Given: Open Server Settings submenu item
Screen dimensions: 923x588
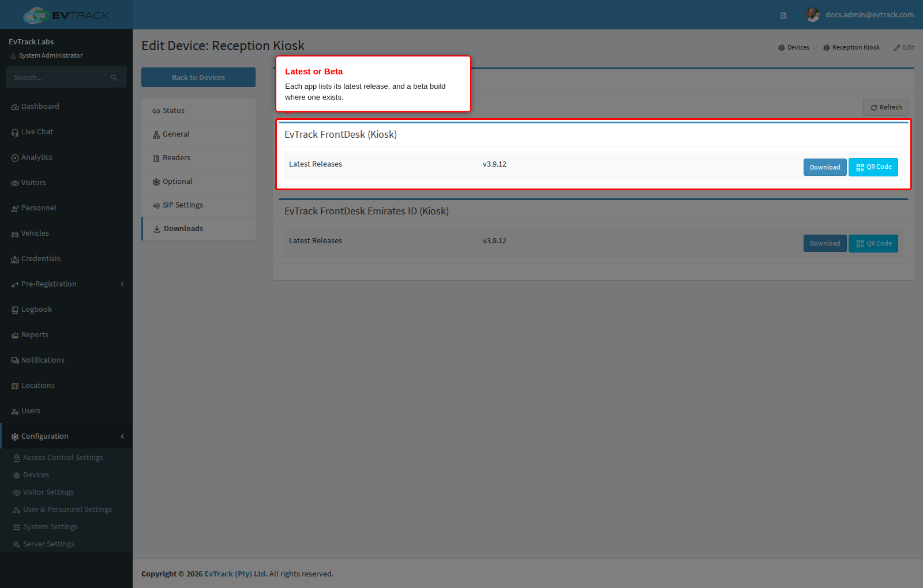Looking at the screenshot, I should pyautogui.click(x=66, y=544).
